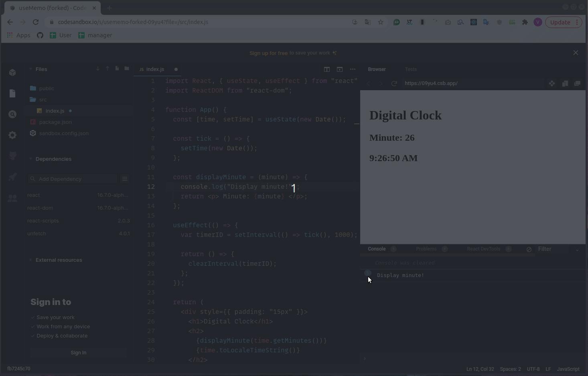Viewport: 588px width, 376px height.
Task: Switch to the Browser tab
Action: tap(377, 69)
